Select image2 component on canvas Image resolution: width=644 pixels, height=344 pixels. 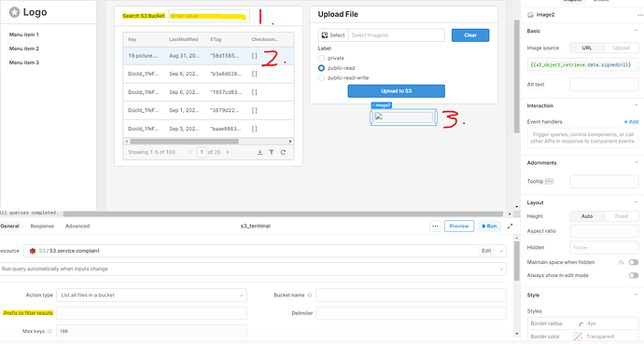[404, 117]
